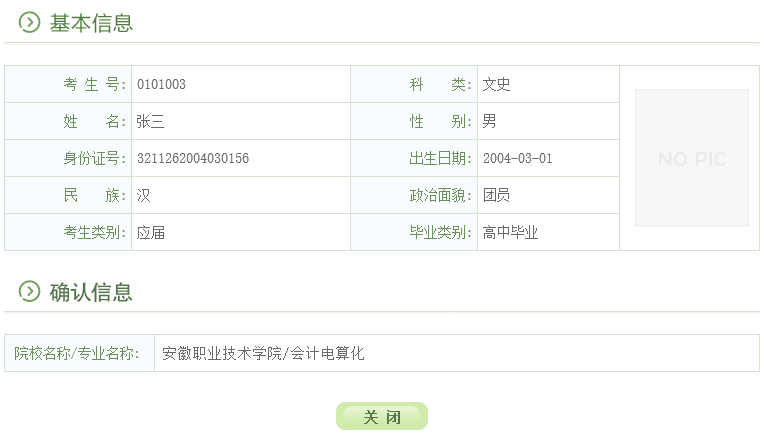Click the 关闭 button
Image resolution: width=764 pixels, height=448 pixels.
382,416
